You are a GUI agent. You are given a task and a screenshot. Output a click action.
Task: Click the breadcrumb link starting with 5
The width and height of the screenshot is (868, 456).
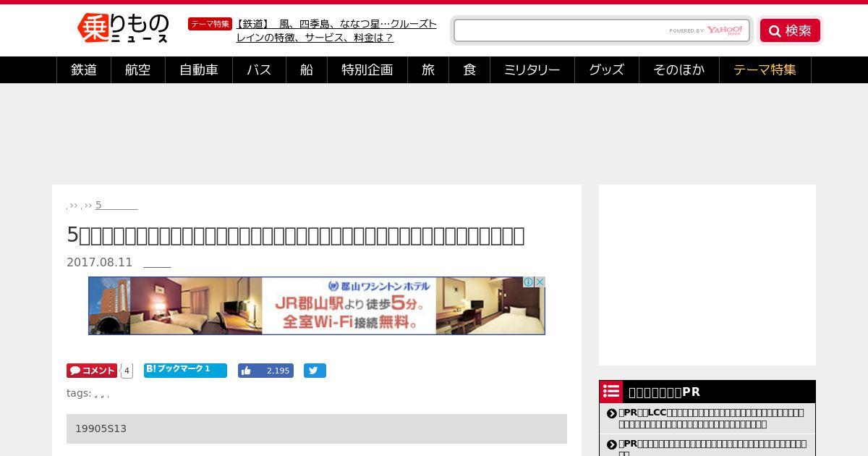click(x=116, y=205)
